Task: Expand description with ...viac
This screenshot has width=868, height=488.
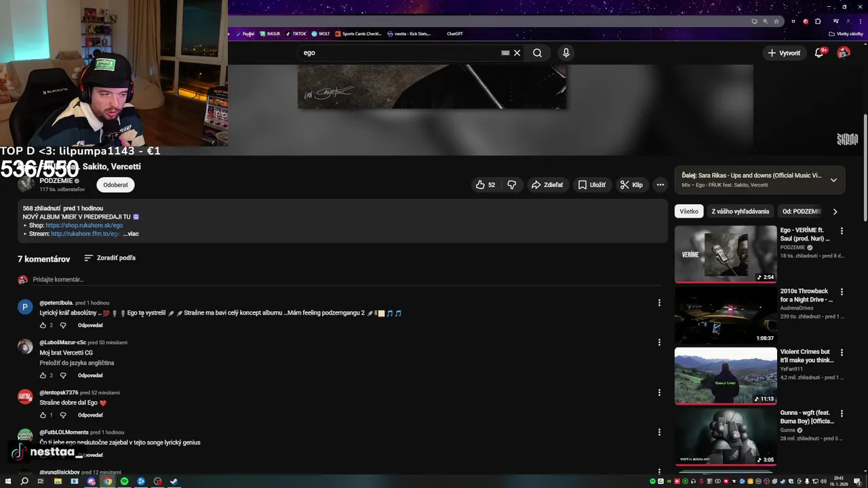Action: pos(131,234)
